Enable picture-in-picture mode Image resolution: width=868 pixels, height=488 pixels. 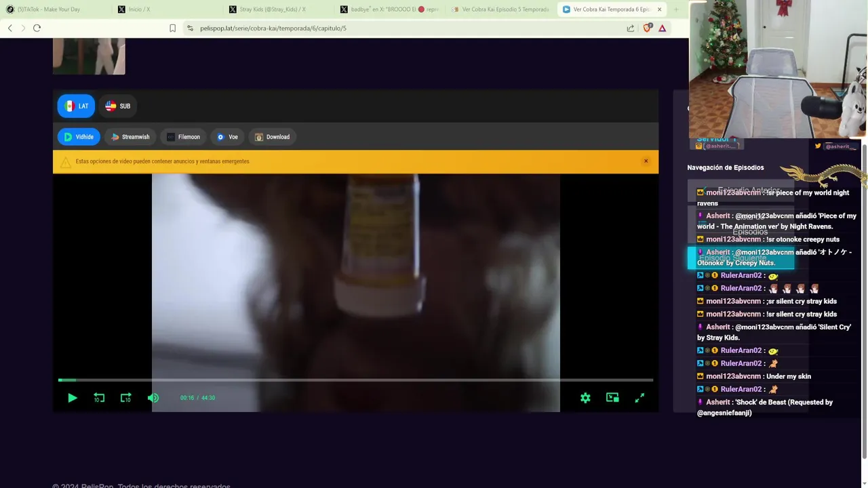coord(612,398)
